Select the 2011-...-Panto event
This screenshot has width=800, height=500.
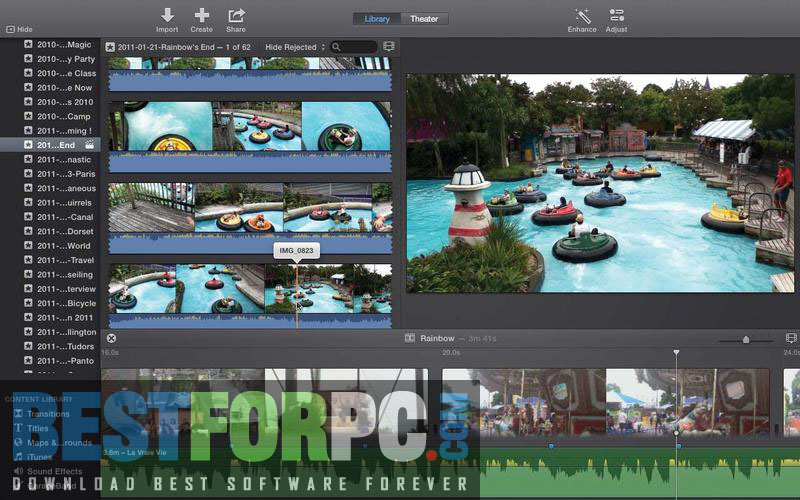pyautogui.click(x=65, y=360)
